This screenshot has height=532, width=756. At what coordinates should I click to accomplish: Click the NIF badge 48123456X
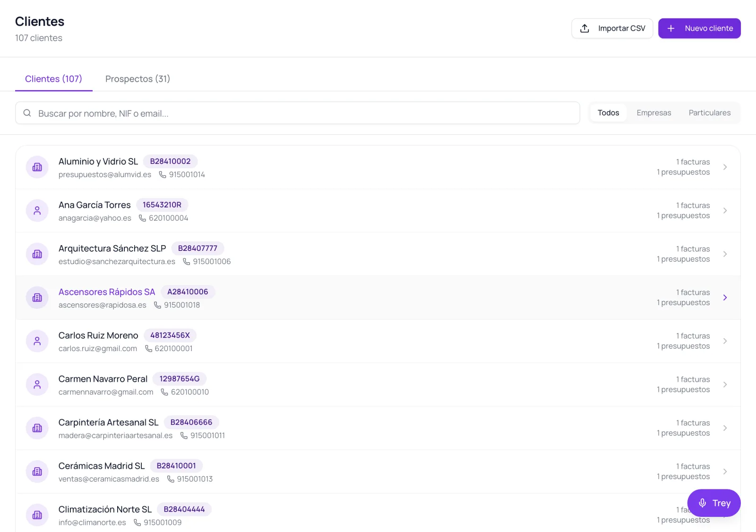pos(170,335)
